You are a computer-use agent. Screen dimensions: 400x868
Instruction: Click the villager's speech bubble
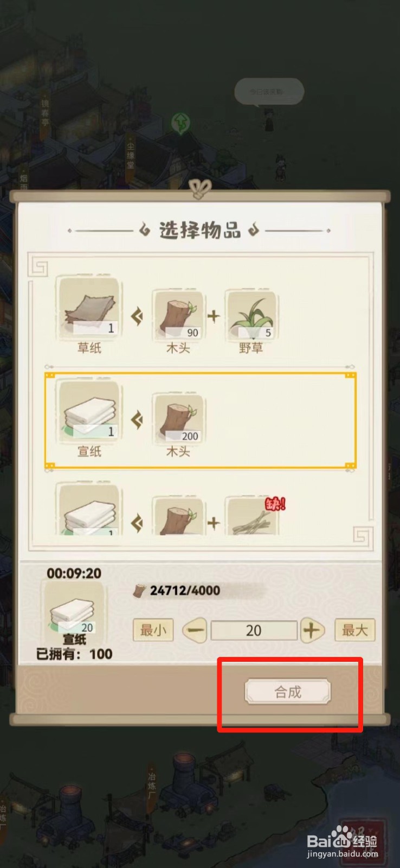[x=269, y=92]
